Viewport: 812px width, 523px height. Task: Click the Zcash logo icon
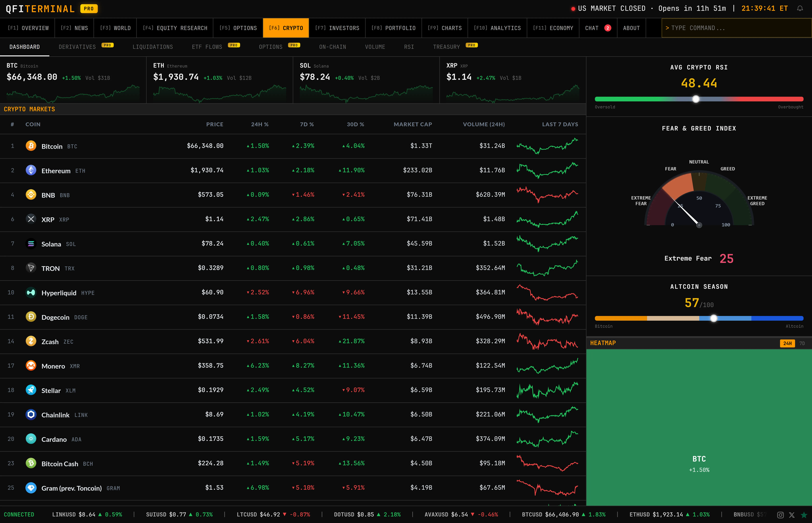(x=31, y=341)
